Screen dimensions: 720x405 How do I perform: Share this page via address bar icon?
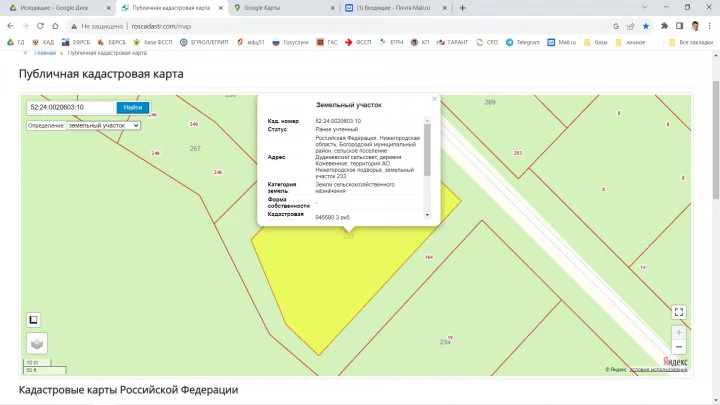[630, 26]
